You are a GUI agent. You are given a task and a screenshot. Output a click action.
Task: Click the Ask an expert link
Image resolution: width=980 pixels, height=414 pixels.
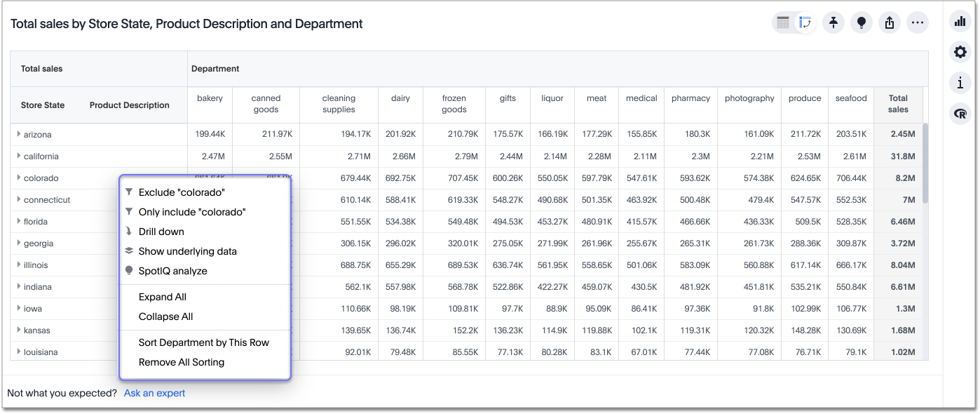tap(154, 393)
